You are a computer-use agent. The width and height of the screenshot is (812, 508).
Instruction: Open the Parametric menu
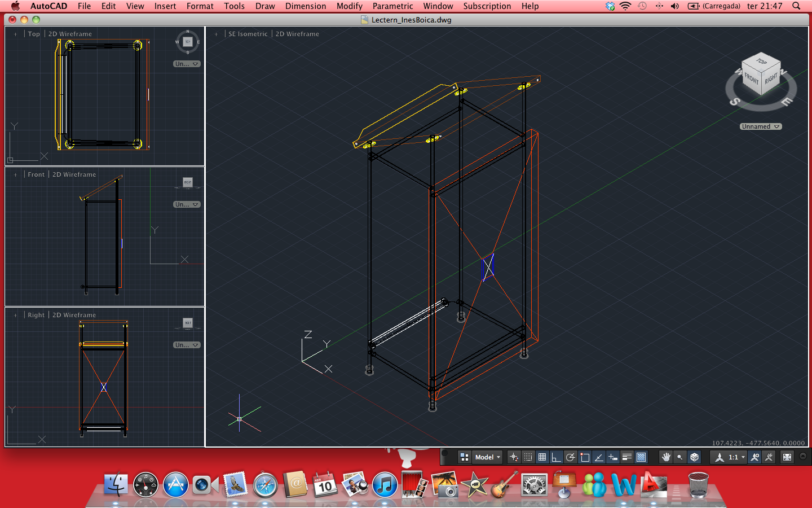point(392,6)
